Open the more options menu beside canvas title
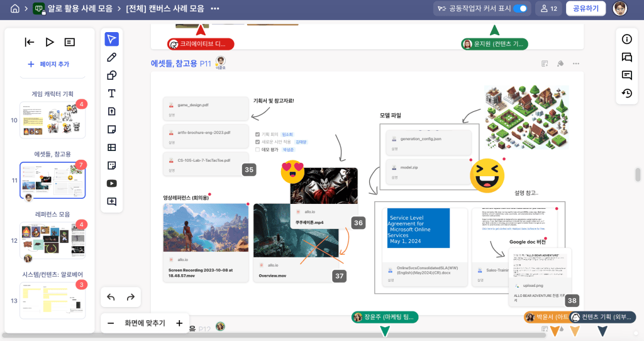Image resolution: width=644 pixels, height=341 pixels. coord(215,9)
